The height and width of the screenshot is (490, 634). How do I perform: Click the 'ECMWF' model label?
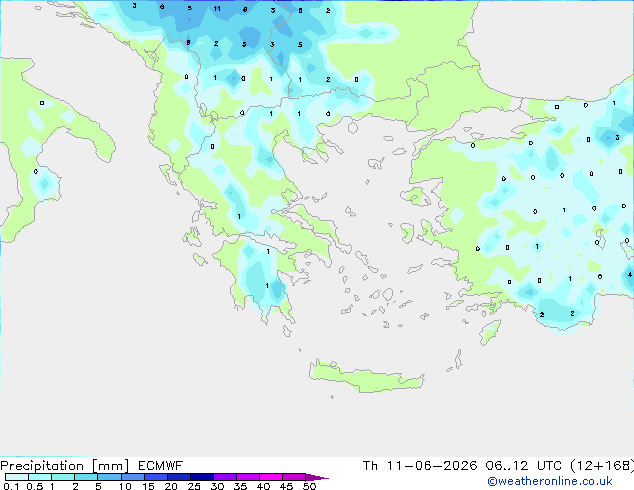[161, 465]
